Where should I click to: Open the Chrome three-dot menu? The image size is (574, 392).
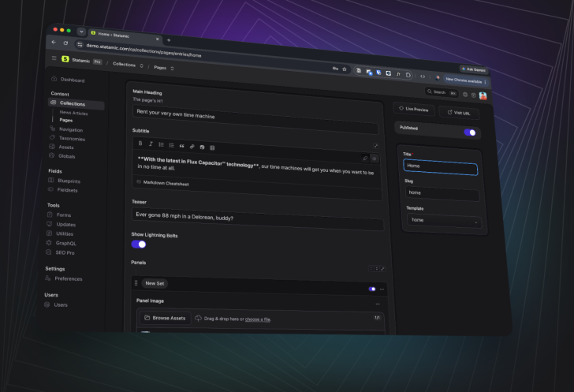(485, 82)
